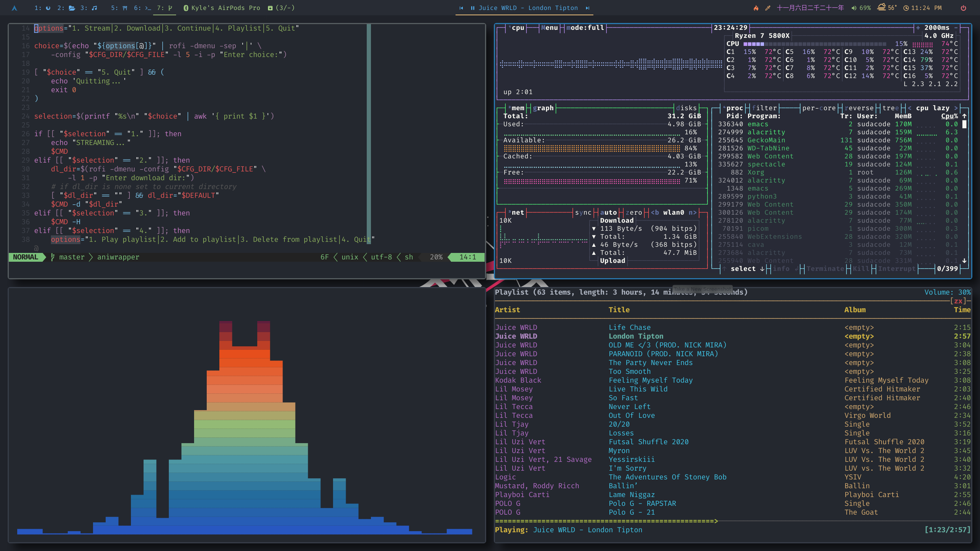The height and width of the screenshot is (551, 980).
Task: Select the WD-TabNine process row
Action: [x=838, y=148]
